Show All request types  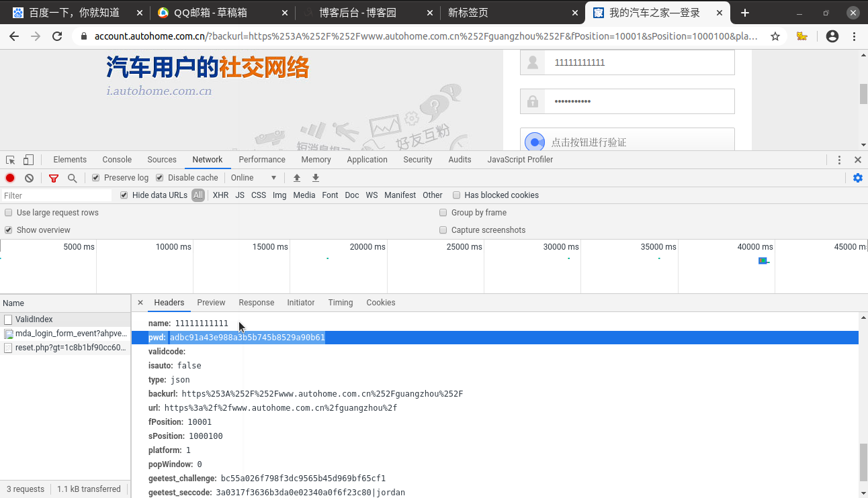click(x=198, y=195)
